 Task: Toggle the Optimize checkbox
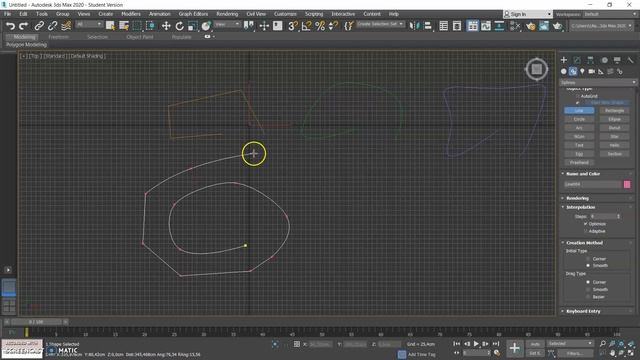[x=585, y=224]
